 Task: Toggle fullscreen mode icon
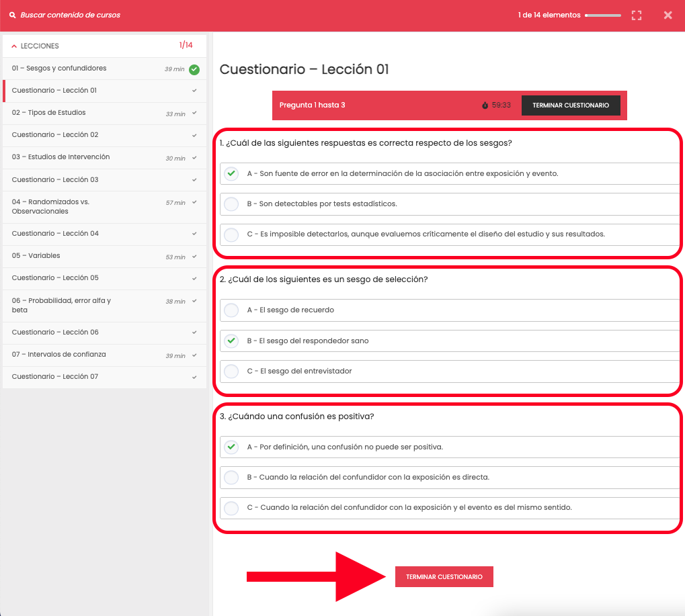[637, 15]
